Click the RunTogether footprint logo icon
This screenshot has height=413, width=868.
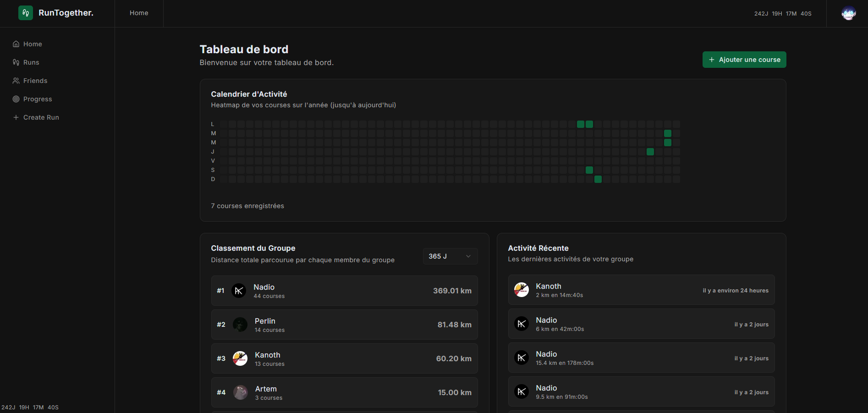pos(26,13)
